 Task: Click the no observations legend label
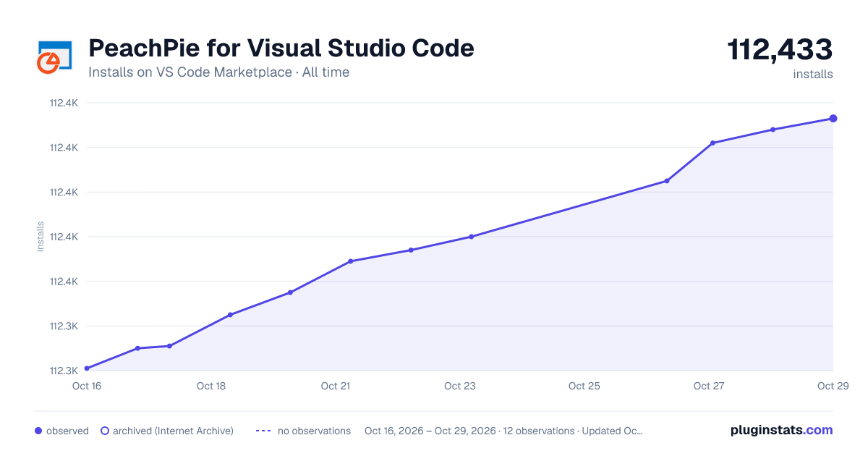click(314, 431)
